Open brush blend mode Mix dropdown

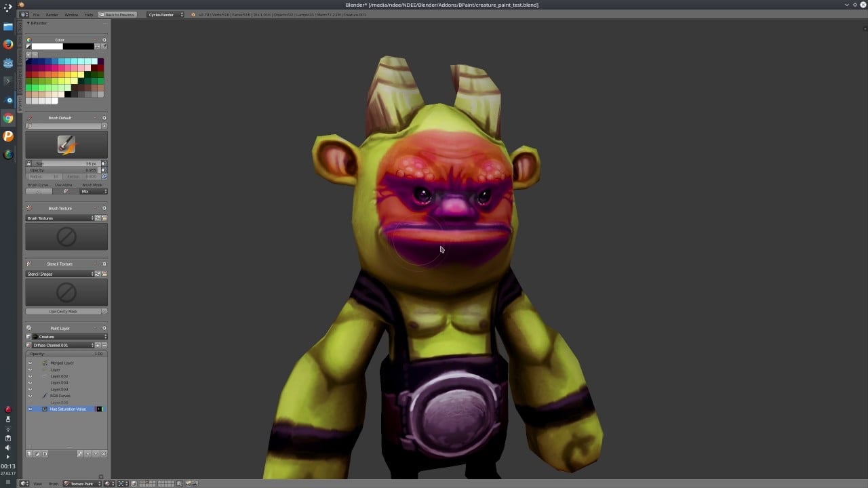[94, 191]
